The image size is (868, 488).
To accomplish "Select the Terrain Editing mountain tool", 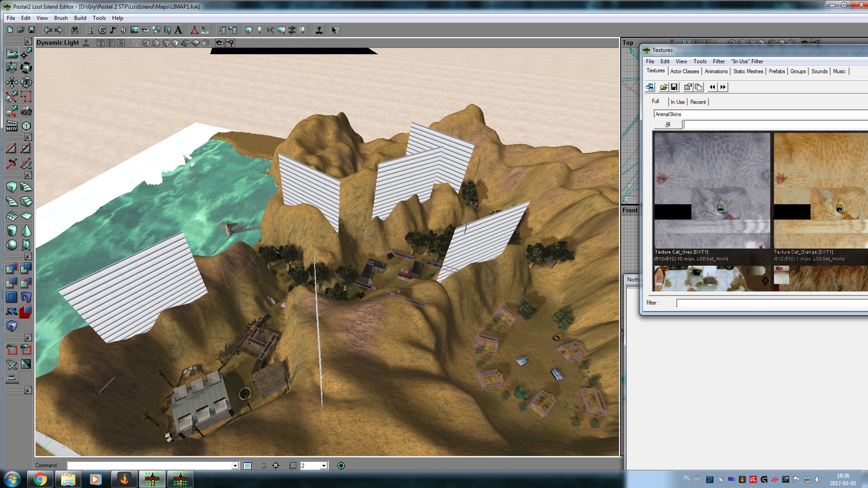I will (x=26, y=111).
